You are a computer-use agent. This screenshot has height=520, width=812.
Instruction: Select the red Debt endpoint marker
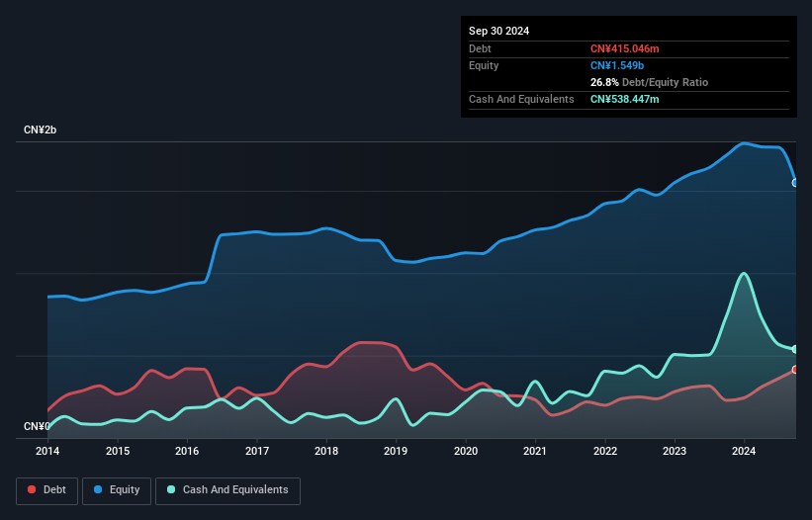point(795,370)
